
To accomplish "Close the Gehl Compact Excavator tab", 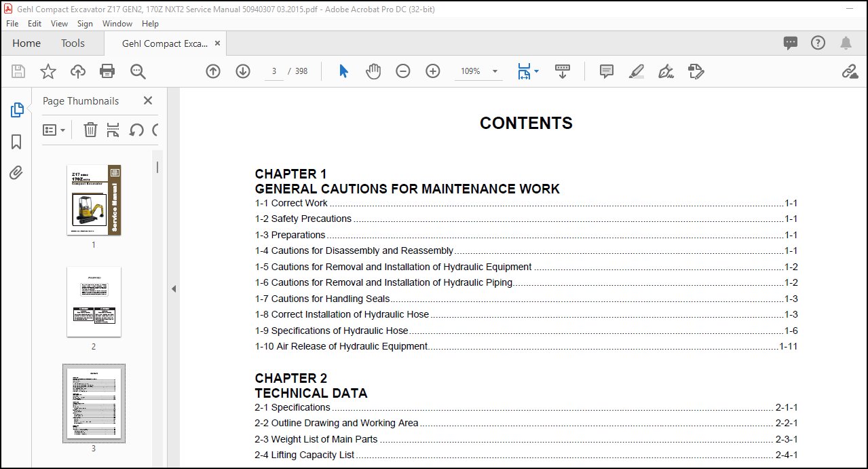I will point(218,43).
